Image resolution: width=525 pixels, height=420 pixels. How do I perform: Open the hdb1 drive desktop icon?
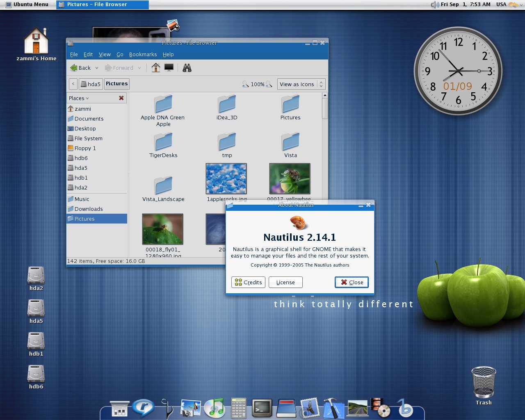pyautogui.click(x=36, y=341)
